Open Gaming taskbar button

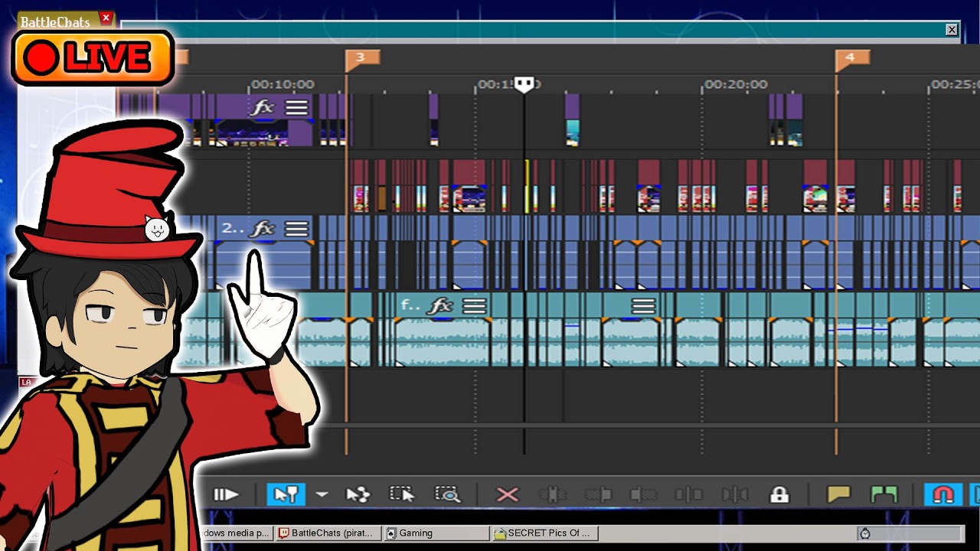click(436, 533)
